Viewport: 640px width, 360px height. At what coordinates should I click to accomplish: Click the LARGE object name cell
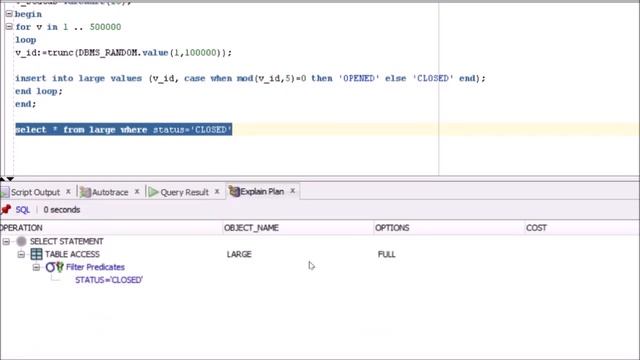tap(239, 254)
